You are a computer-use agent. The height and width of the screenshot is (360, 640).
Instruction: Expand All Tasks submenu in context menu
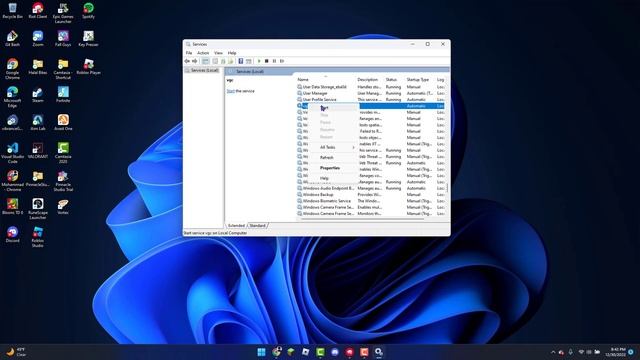(334, 147)
